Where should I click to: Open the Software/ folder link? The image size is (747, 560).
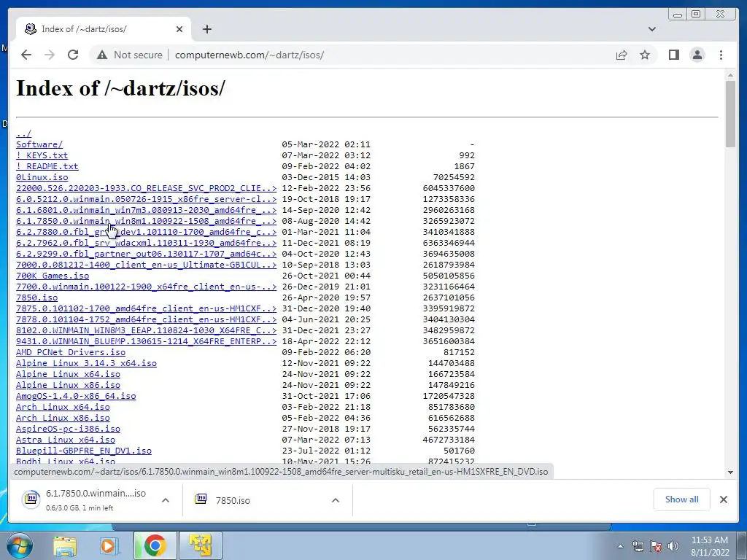pos(39,144)
